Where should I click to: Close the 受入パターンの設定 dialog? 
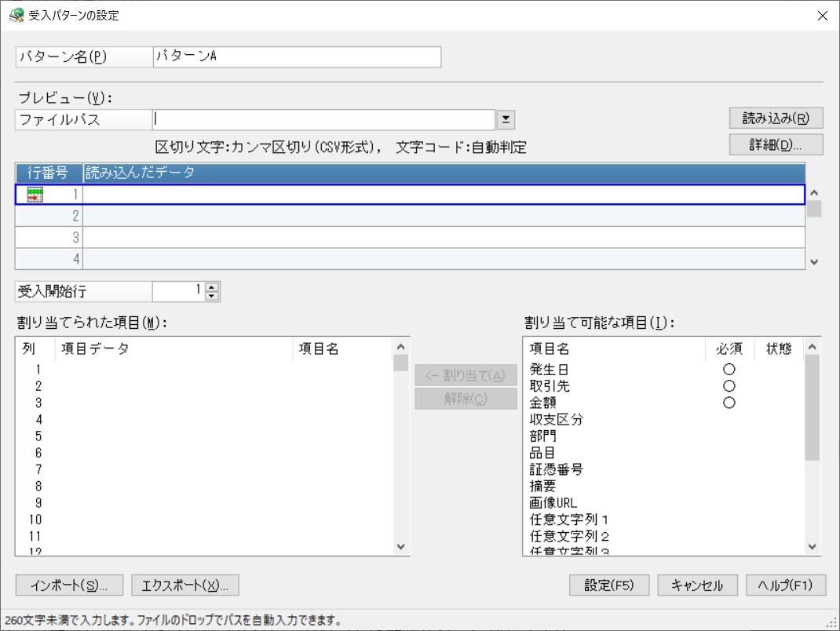(822, 16)
